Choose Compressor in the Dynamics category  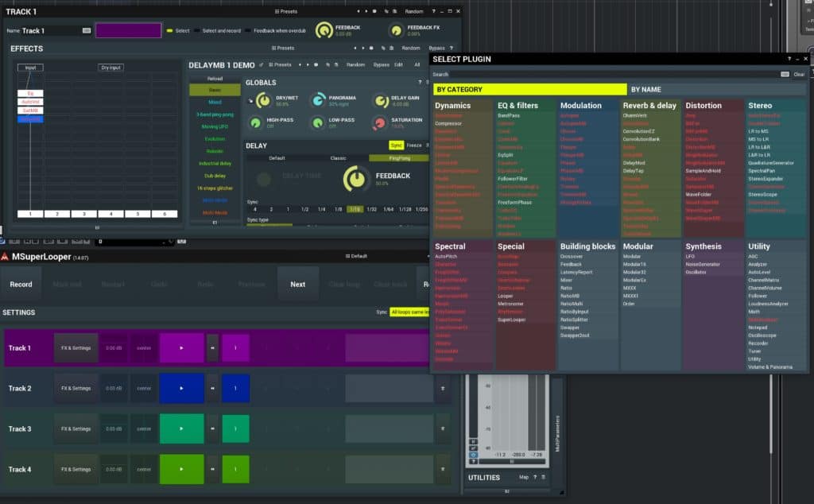point(448,123)
